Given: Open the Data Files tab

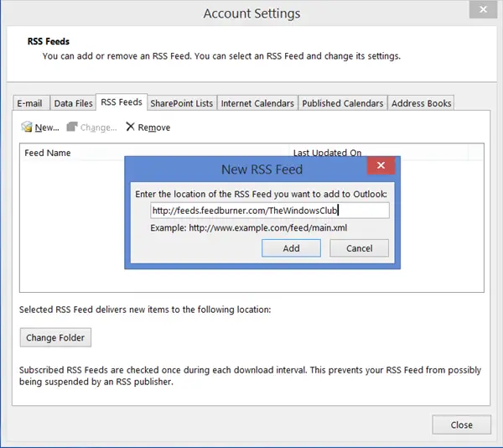Looking at the screenshot, I should tap(73, 103).
